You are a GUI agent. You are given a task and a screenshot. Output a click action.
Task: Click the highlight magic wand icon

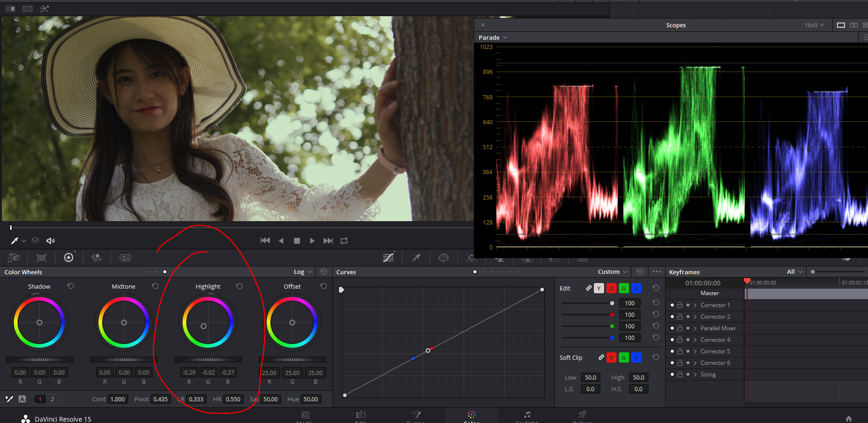pyautogui.click(x=45, y=9)
